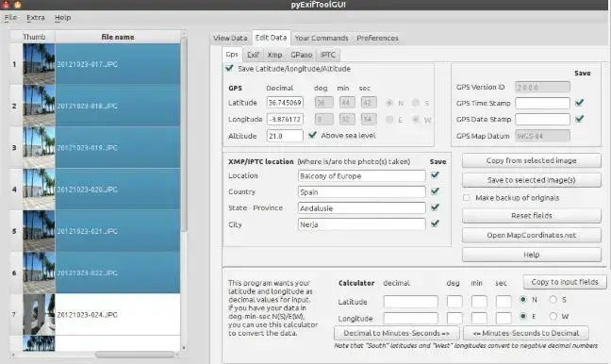Toggle GPS Time Stamp save checkbox
Viewport: 611px width, 364px height.
(580, 103)
